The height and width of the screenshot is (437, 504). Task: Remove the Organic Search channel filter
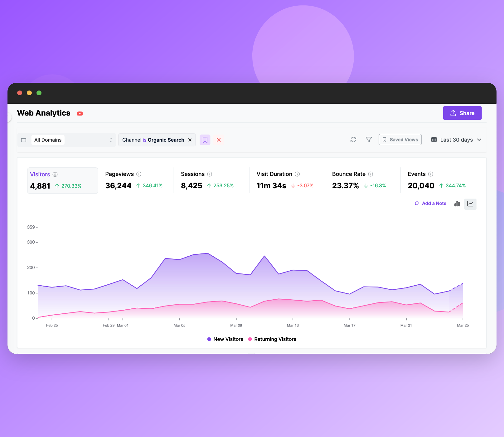(190, 140)
